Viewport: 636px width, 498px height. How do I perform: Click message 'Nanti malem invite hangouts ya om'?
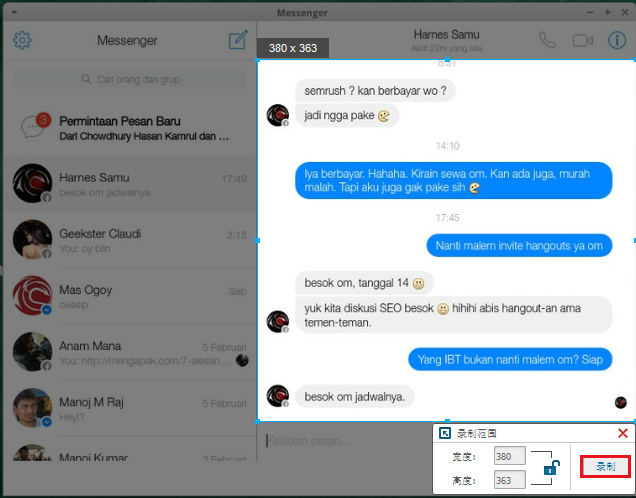pyautogui.click(x=519, y=245)
